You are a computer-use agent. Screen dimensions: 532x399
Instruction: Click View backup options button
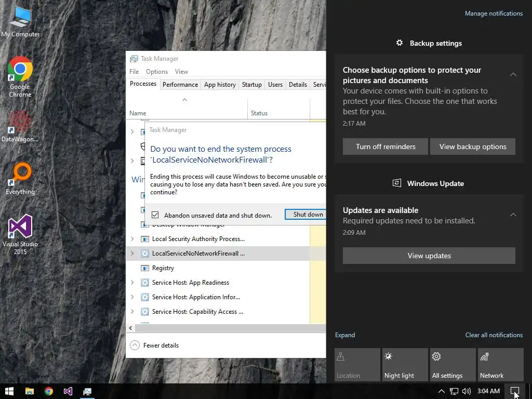[x=473, y=147]
